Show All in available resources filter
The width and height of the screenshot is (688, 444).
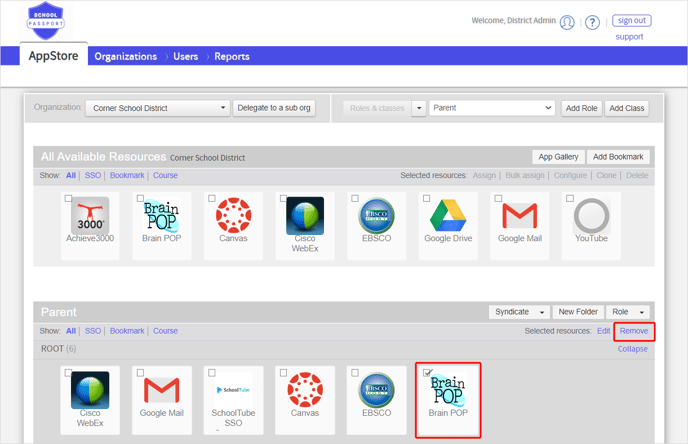pos(71,175)
